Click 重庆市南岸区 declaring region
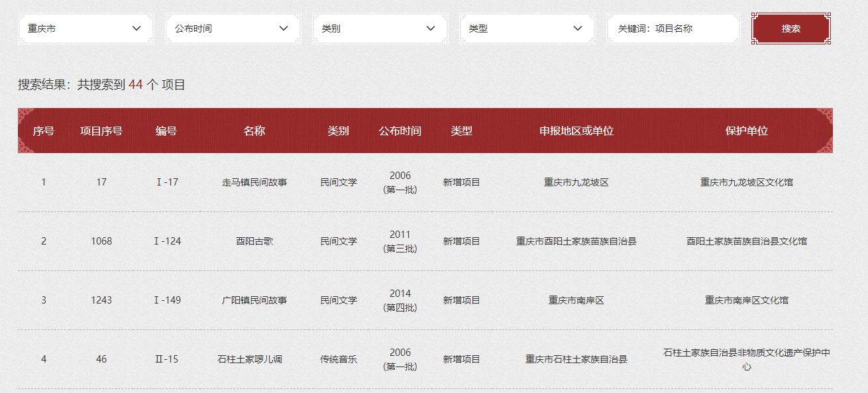The width and height of the screenshot is (868, 393). (x=576, y=300)
